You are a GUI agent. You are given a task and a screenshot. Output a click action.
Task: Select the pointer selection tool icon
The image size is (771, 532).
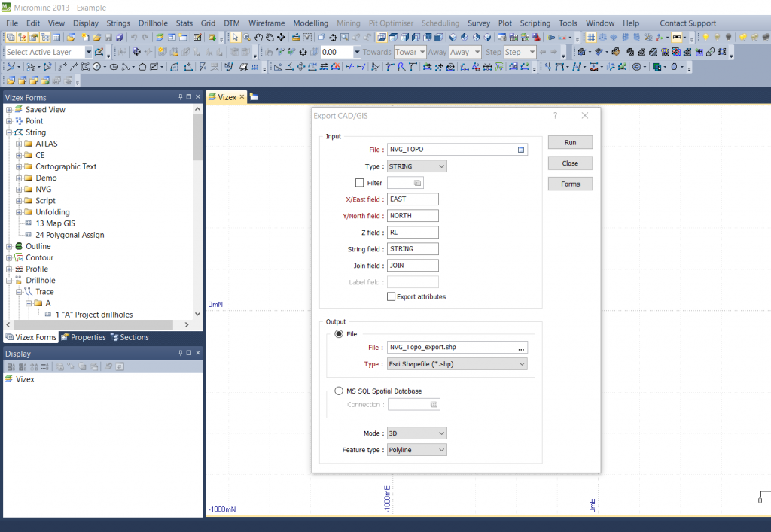(235, 37)
